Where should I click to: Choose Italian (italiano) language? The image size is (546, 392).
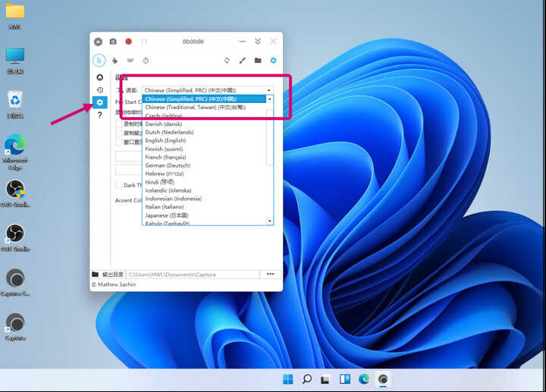click(x=204, y=207)
